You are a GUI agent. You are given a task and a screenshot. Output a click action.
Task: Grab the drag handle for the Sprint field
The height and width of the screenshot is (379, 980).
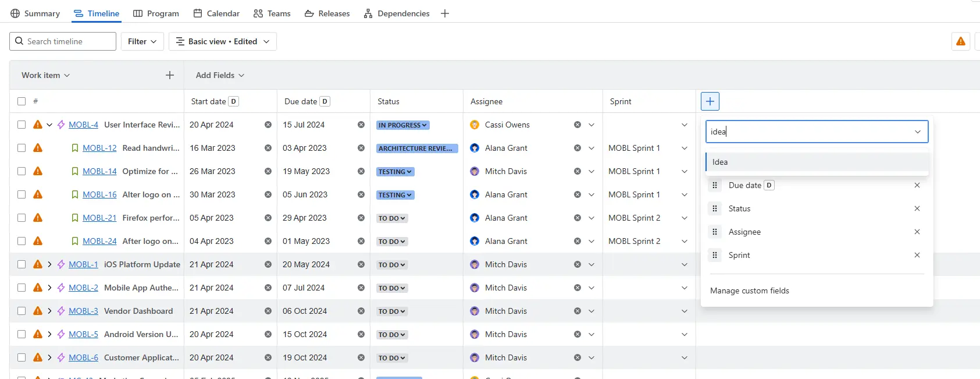[715, 255]
